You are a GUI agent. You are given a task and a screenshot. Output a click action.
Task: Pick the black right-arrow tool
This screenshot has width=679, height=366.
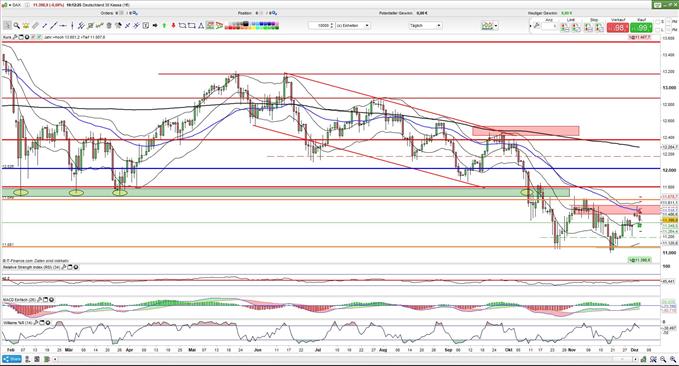click(155, 26)
